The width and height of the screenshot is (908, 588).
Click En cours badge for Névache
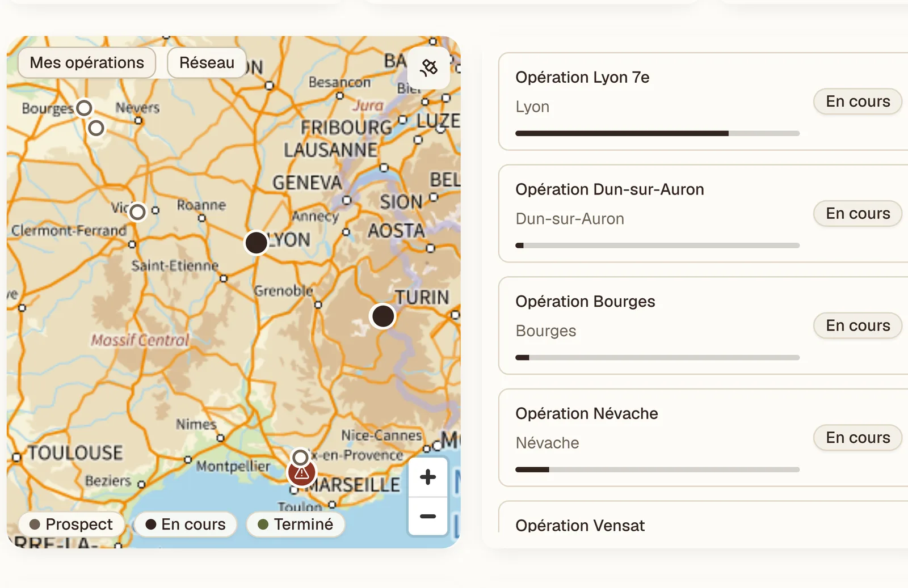click(x=857, y=438)
